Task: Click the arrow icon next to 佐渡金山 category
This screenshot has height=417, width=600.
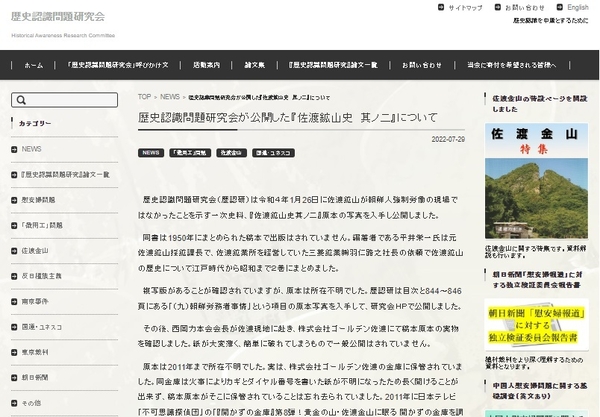Action: [15, 250]
